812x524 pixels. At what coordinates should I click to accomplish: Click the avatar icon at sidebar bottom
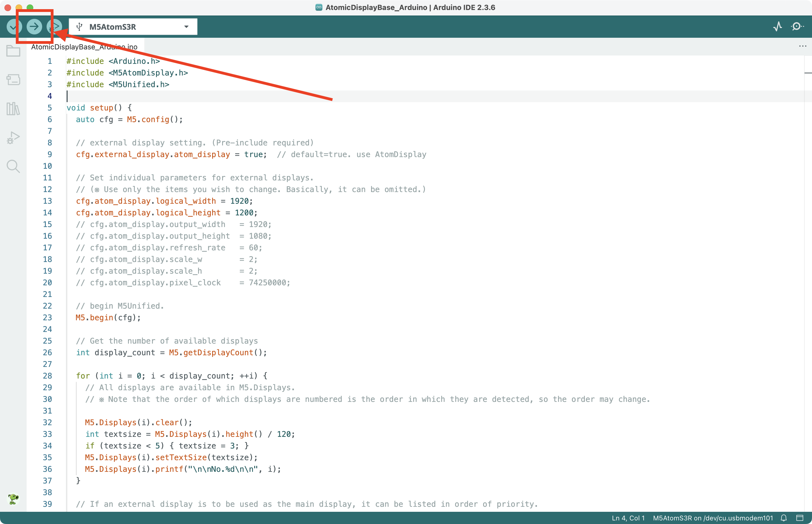click(x=13, y=499)
